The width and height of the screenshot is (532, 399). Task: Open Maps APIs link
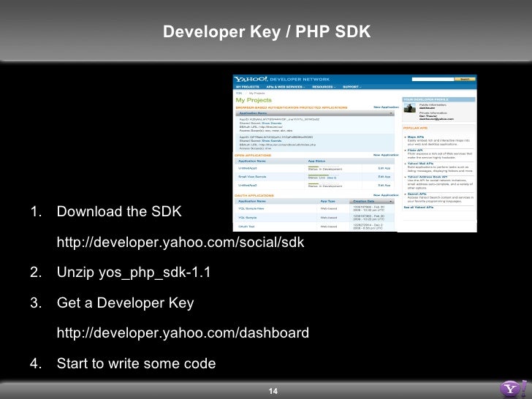click(x=415, y=137)
